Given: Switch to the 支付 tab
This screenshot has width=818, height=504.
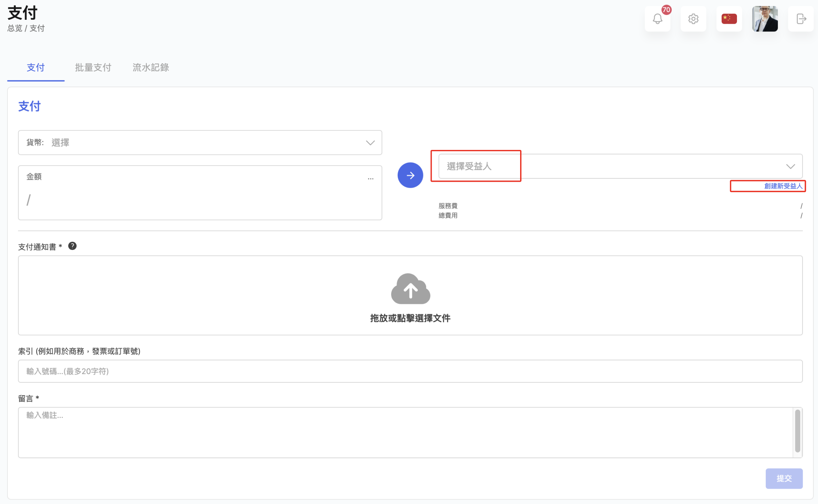Looking at the screenshot, I should coord(35,68).
